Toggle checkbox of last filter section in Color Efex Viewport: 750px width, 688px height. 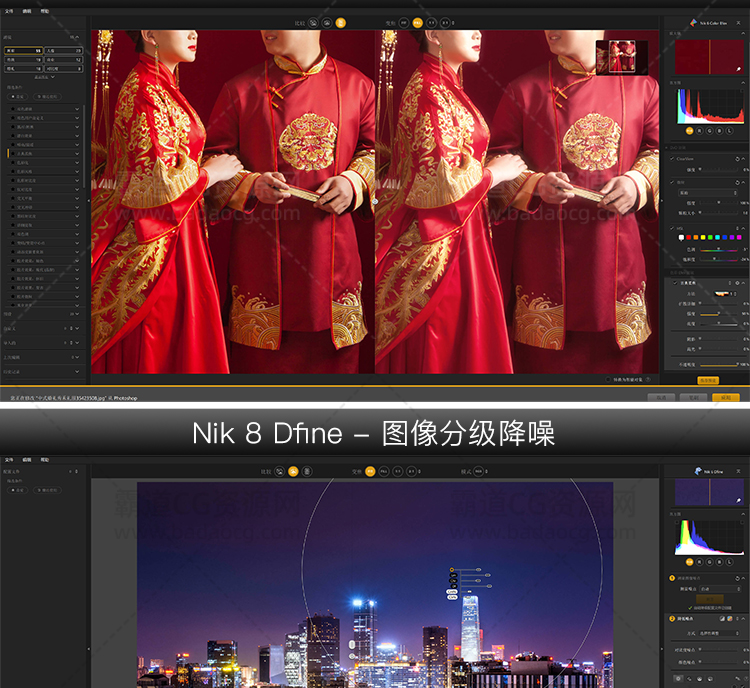(x=675, y=283)
